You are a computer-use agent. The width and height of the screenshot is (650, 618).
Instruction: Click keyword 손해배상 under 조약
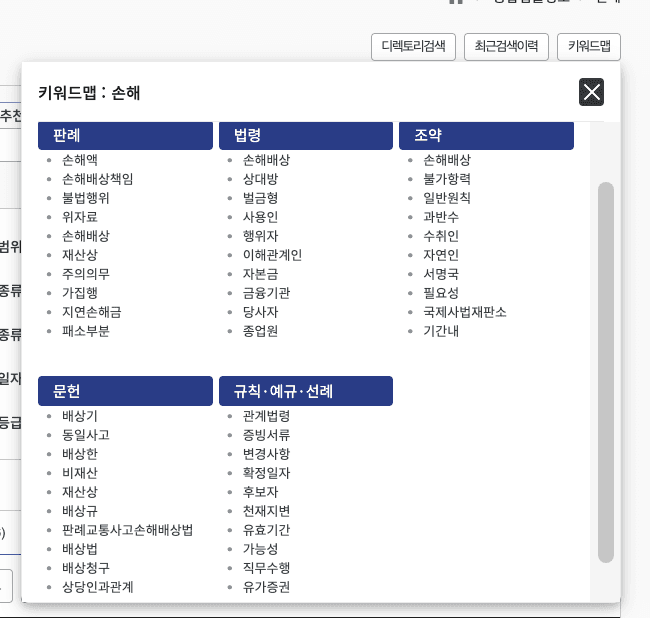point(447,160)
